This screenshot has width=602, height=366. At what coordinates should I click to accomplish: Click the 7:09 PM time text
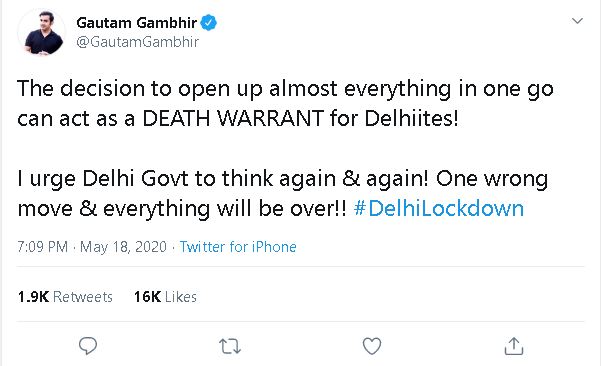coord(43,247)
